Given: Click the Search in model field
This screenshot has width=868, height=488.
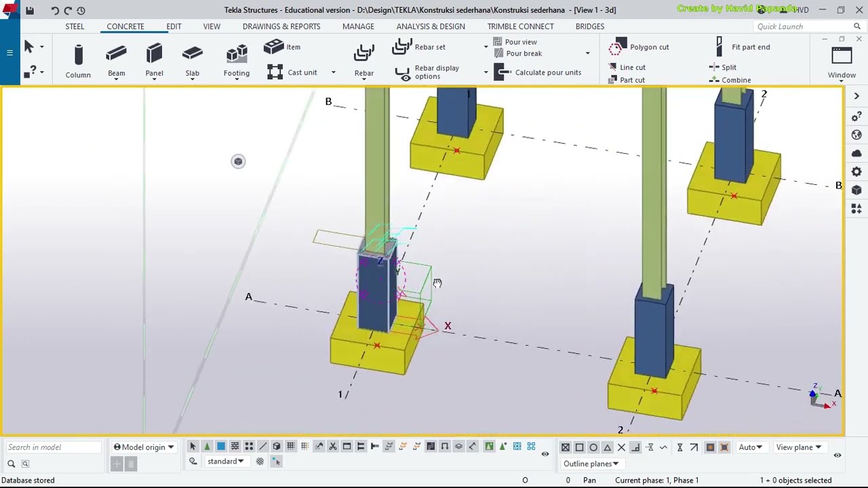Looking at the screenshot, I should [x=53, y=447].
